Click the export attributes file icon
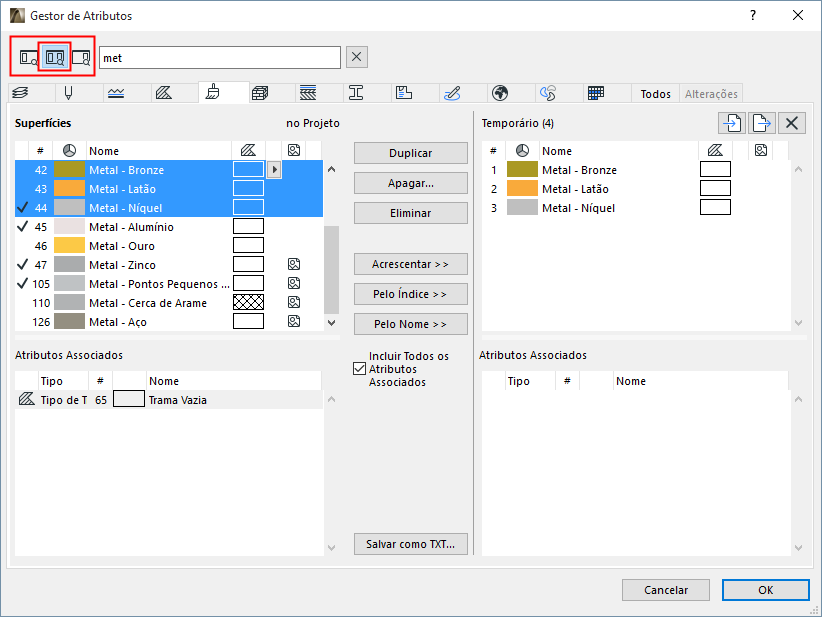The height and width of the screenshot is (617, 822). click(x=762, y=123)
